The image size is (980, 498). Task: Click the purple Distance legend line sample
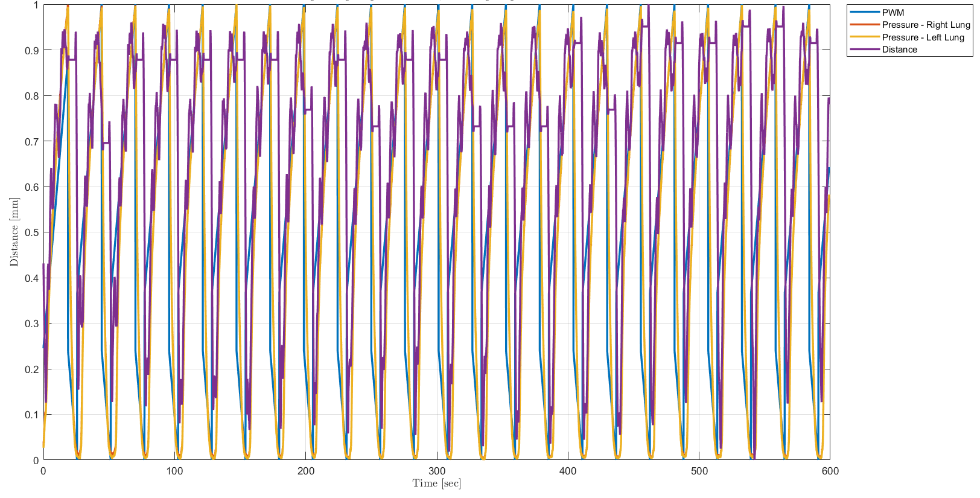[864, 49]
